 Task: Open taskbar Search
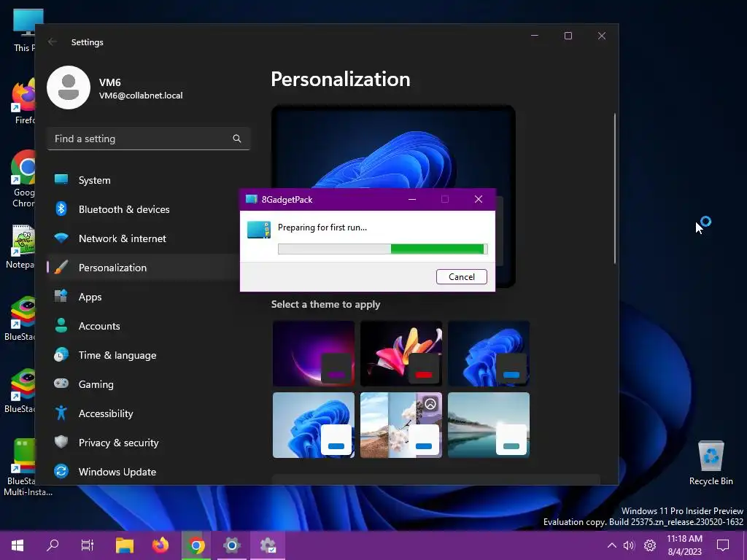pyautogui.click(x=53, y=545)
